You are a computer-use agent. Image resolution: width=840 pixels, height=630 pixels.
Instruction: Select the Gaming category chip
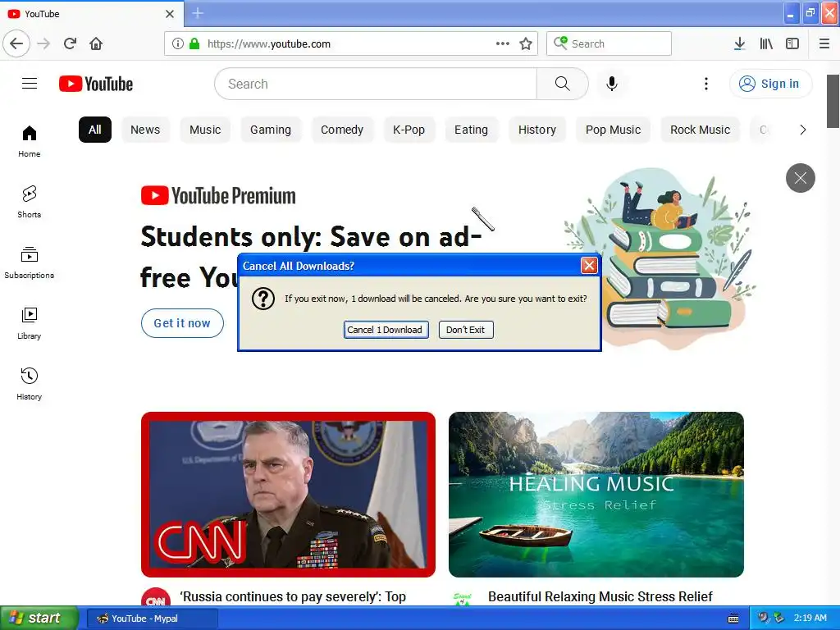[271, 130]
